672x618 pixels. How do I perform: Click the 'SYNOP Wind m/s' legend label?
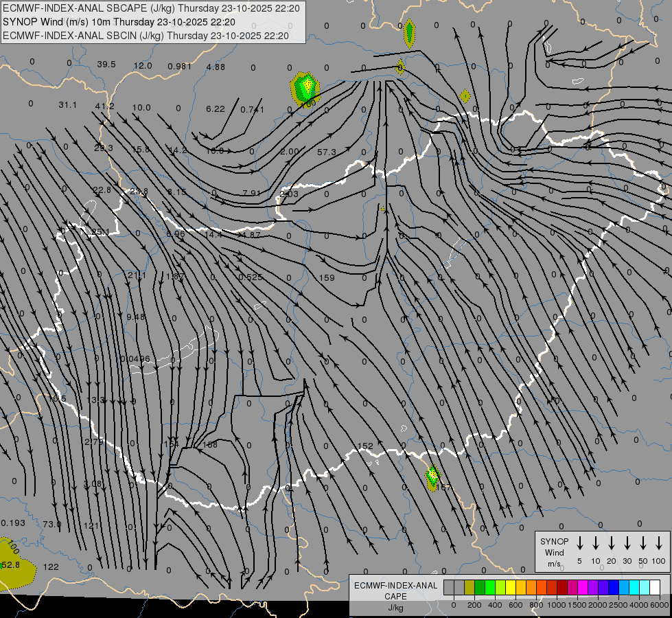pyautogui.click(x=554, y=552)
